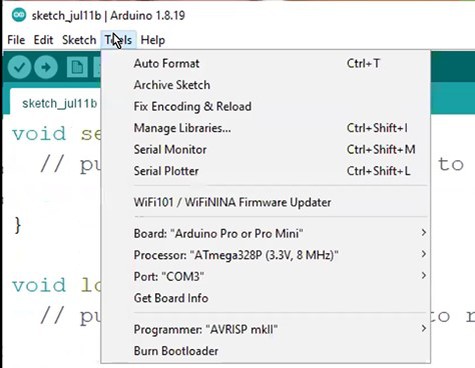Expand Programmer "AVRISP mkII" submenu
475x368 pixels.
pos(265,329)
